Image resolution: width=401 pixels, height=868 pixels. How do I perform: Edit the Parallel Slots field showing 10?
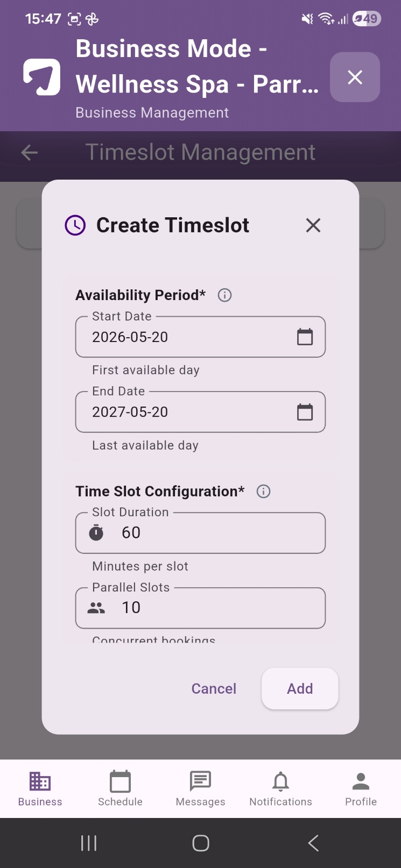(200, 608)
